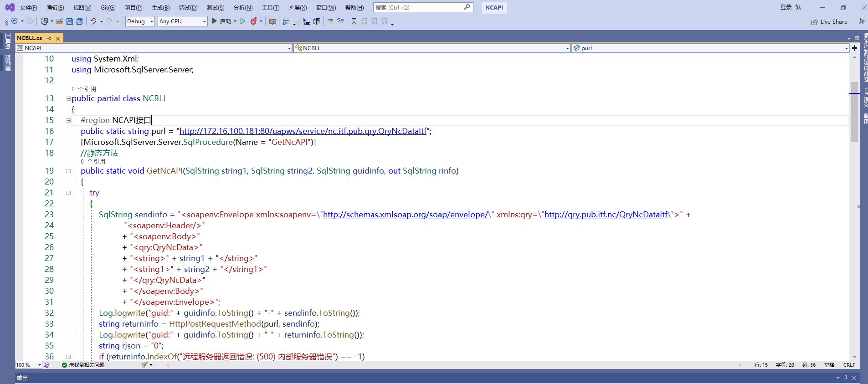868x384 pixels.
Task: Click the vertical scrollbar thumb
Action: (854, 112)
